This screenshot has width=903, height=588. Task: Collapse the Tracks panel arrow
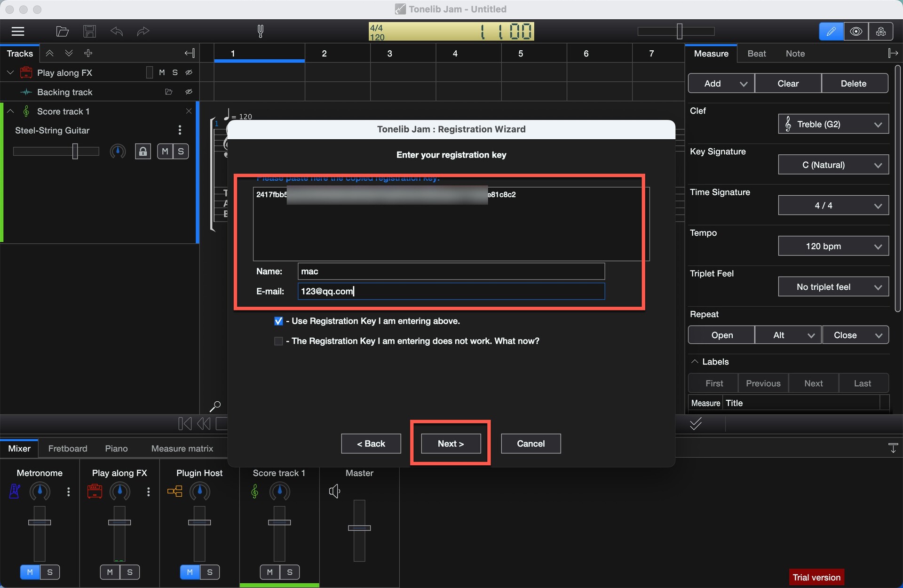(x=190, y=53)
